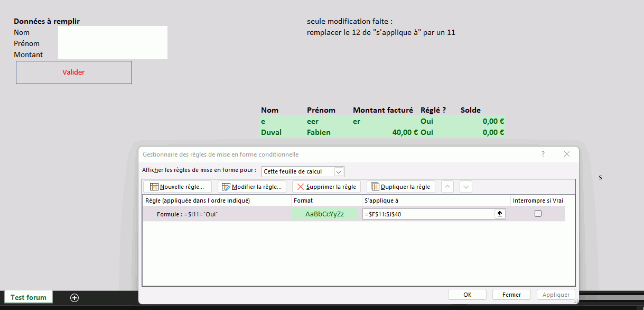Switch to the Test forum sheet tab

tap(29, 297)
